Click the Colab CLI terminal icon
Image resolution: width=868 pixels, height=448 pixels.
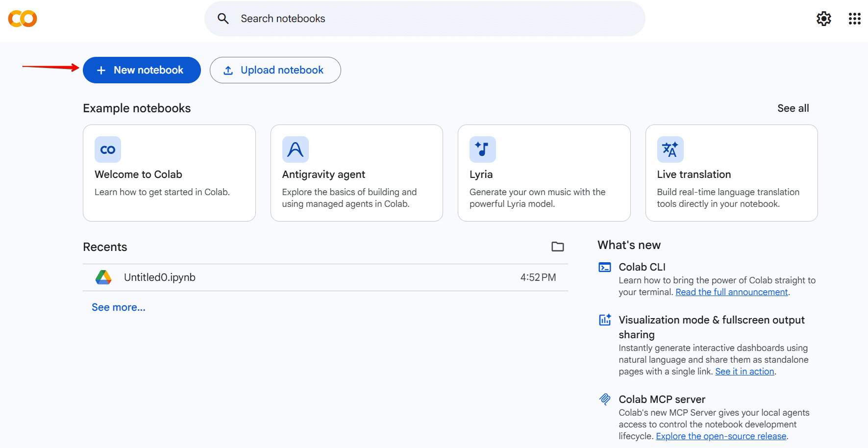[x=605, y=267]
